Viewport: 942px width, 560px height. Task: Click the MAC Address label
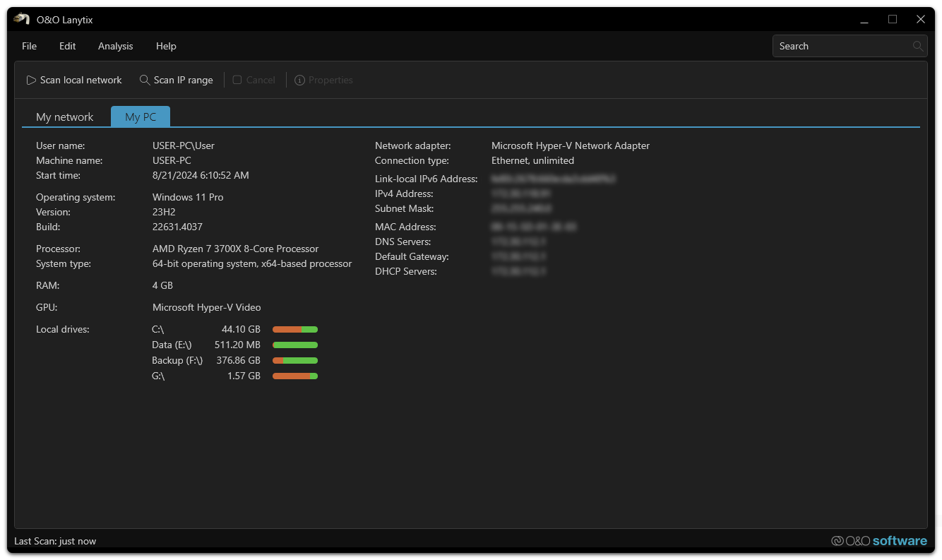click(x=405, y=227)
